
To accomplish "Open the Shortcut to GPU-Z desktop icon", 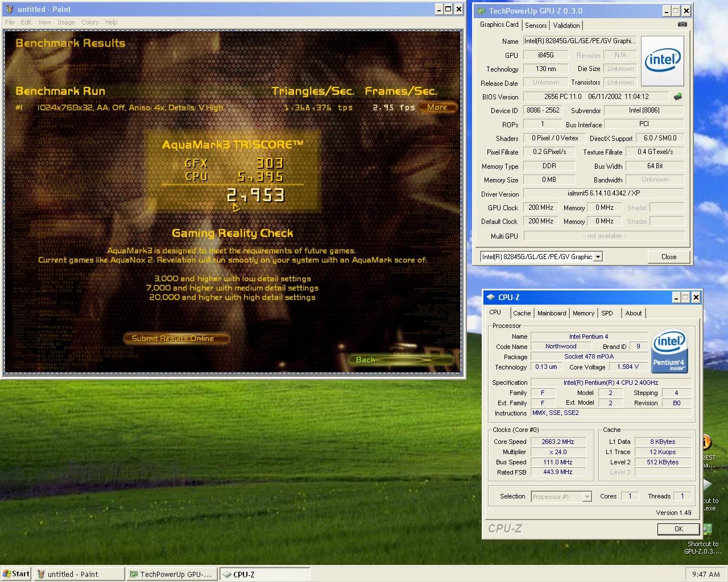I will click(704, 540).
